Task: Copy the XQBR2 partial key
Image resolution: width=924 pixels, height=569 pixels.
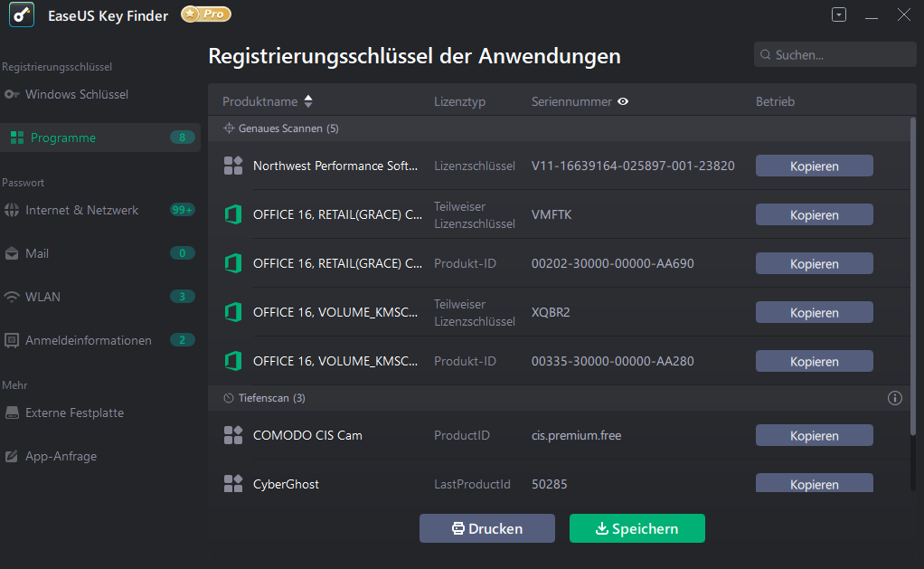Action: (x=814, y=312)
